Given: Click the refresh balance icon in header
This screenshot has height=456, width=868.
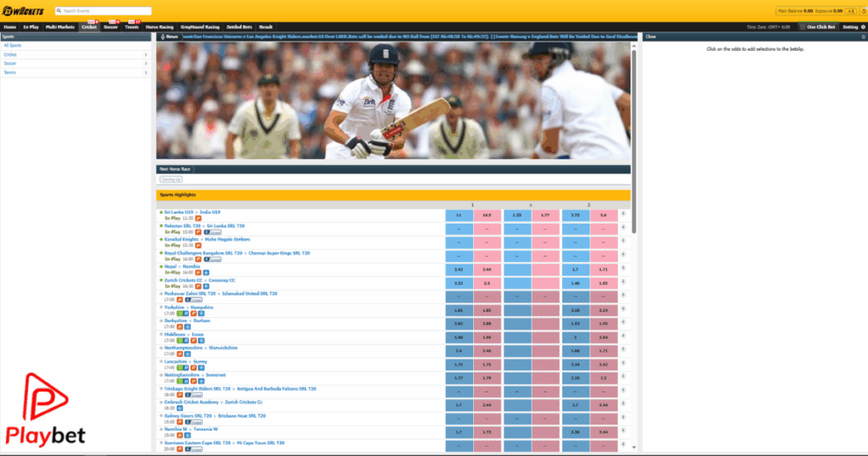Looking at the screenshot, I should 864,10.
